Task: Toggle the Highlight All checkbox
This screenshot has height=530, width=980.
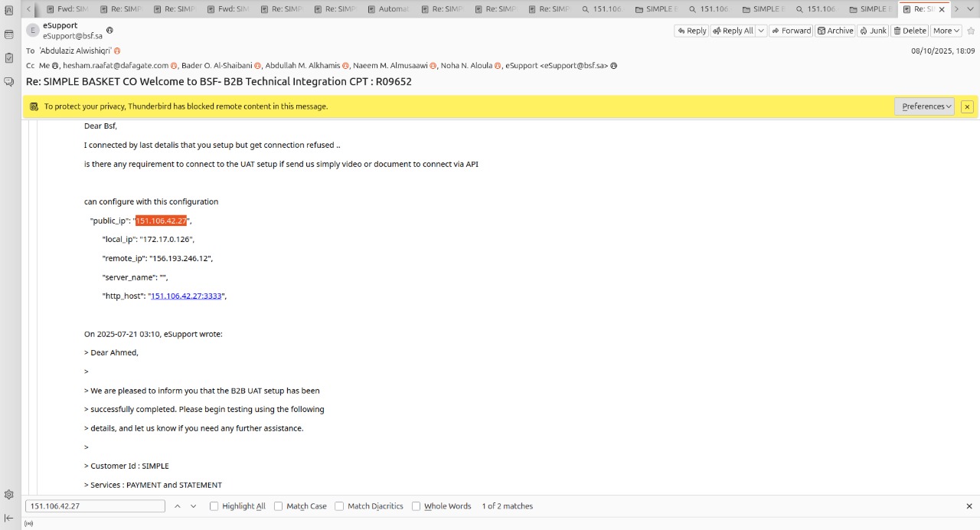Action: point(214,506)
